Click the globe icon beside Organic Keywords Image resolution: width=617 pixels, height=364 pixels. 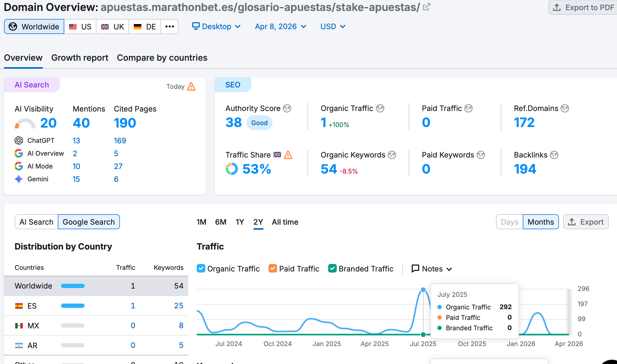click(x=392, y=155)
